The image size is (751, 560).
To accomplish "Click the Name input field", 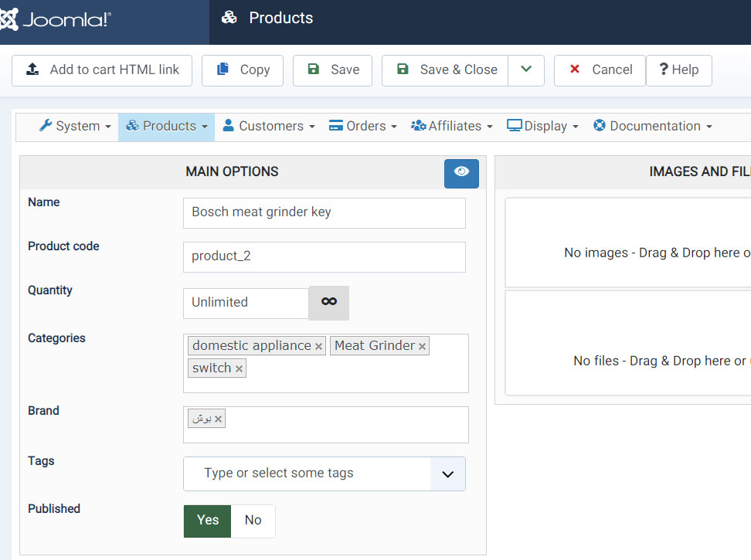I will tap(325, 213).
